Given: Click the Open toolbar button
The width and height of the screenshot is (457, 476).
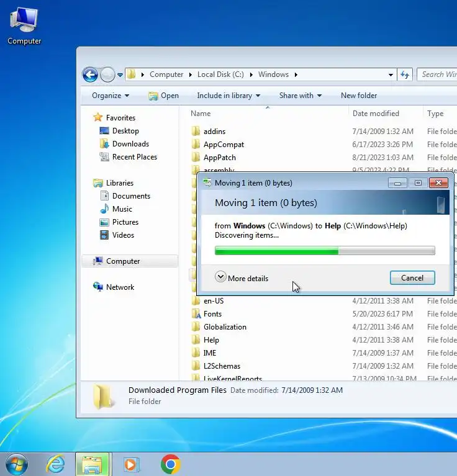Looking at the screenshot, I should click(164, 96).
